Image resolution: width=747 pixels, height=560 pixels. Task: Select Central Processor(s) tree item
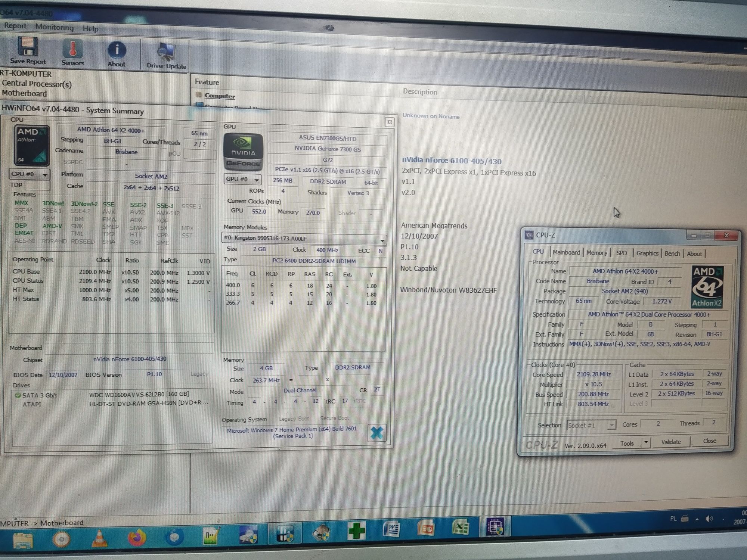coord(37,84)
